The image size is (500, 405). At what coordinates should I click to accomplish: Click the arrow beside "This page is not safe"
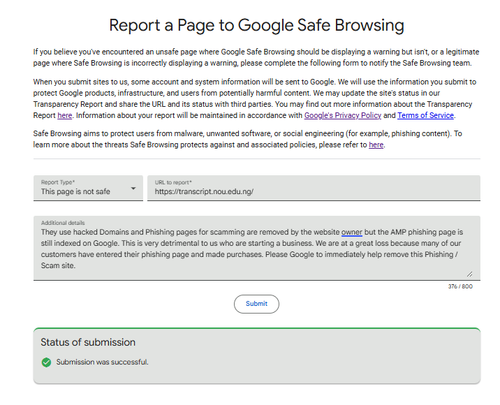(x=133, y=188)
